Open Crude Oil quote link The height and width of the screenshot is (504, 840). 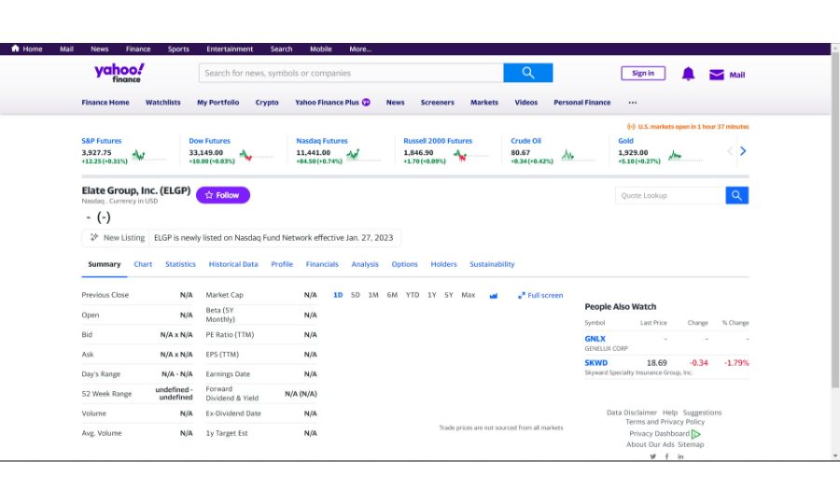pos(526,141)
